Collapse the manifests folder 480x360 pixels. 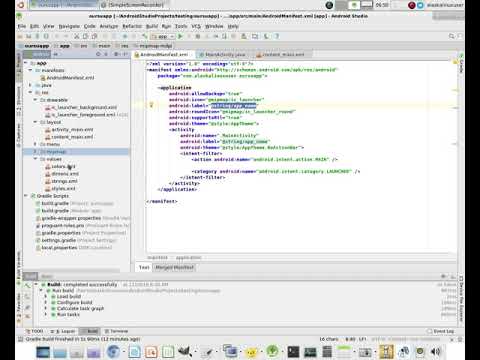point(30,70)
